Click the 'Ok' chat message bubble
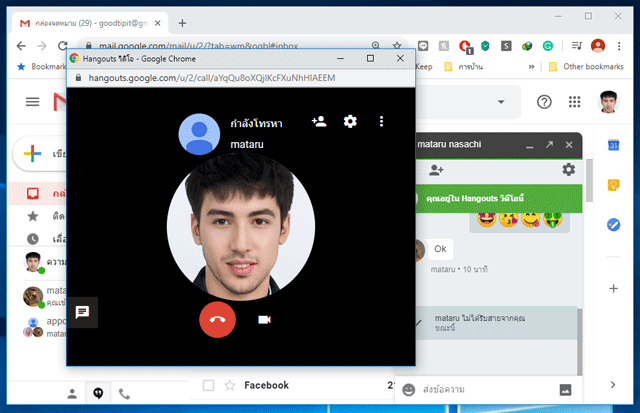Viewport: 640px width, 413px height. (x=440, y=249)
